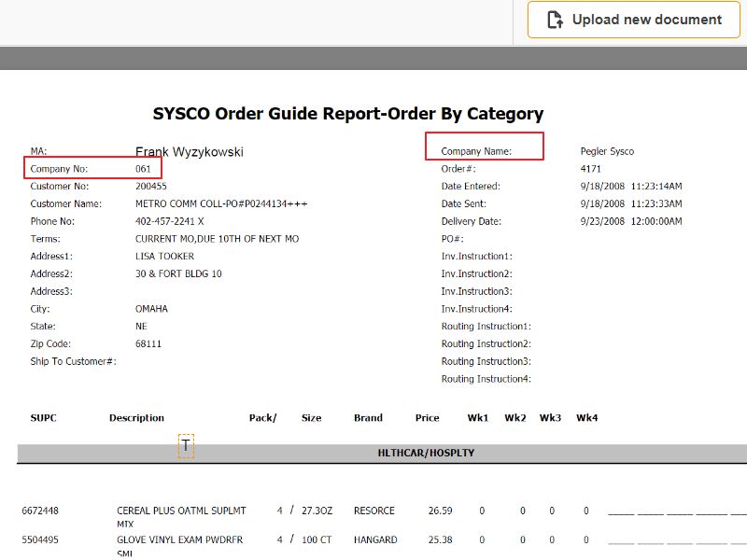The image size is (747, 560).
Task: Click the Address2 value 30 & FORT BLDG 10
Action: tap(178, 273)
